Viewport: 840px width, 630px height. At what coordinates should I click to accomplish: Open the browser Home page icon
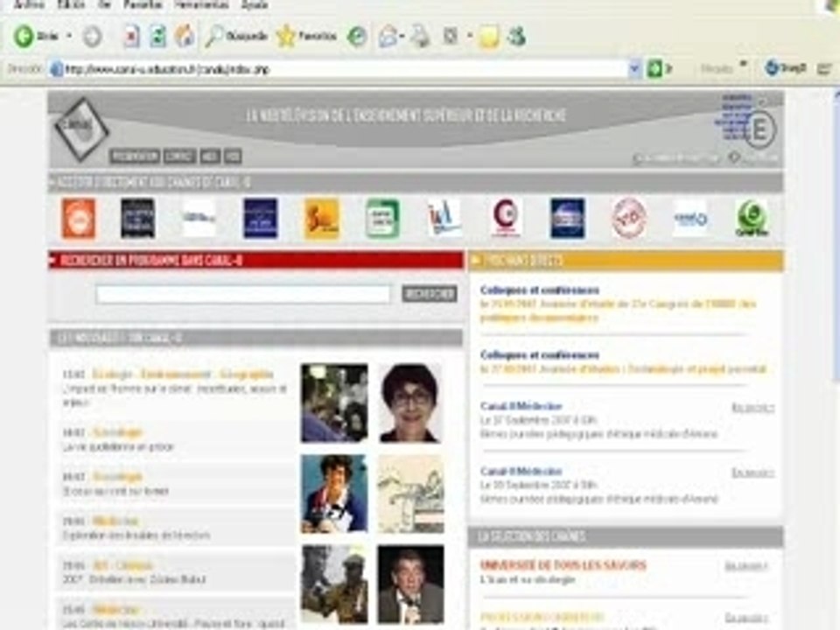coord(184,37)
